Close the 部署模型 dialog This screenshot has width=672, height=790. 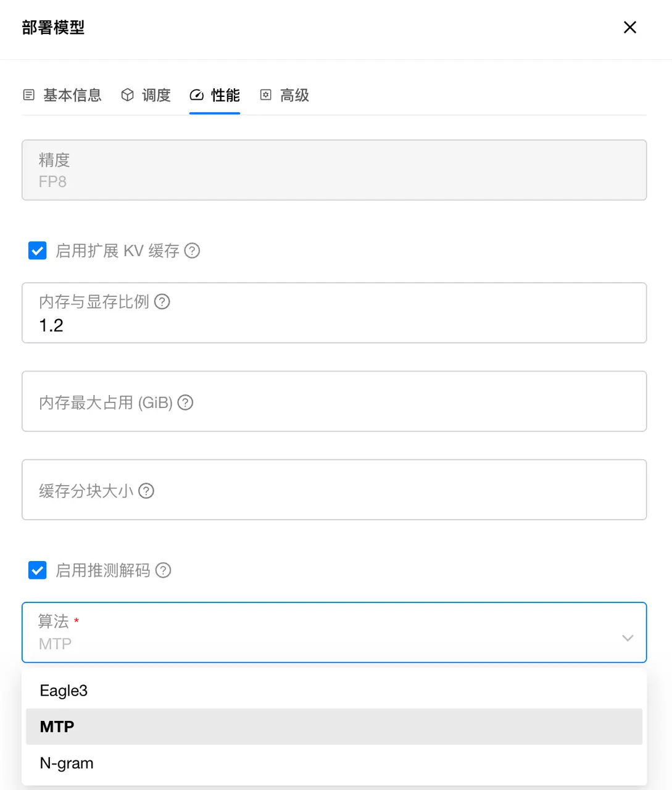630,27
